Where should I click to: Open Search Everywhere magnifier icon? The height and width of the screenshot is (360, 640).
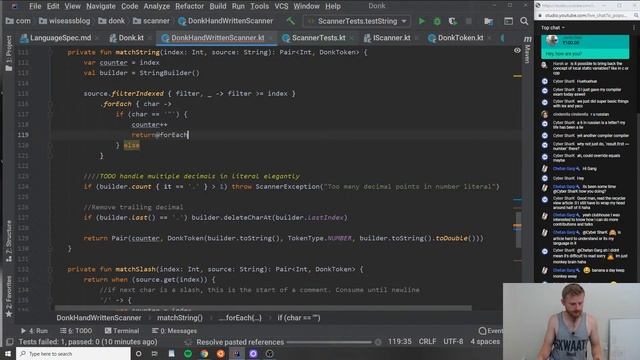(x=524, y=21)
